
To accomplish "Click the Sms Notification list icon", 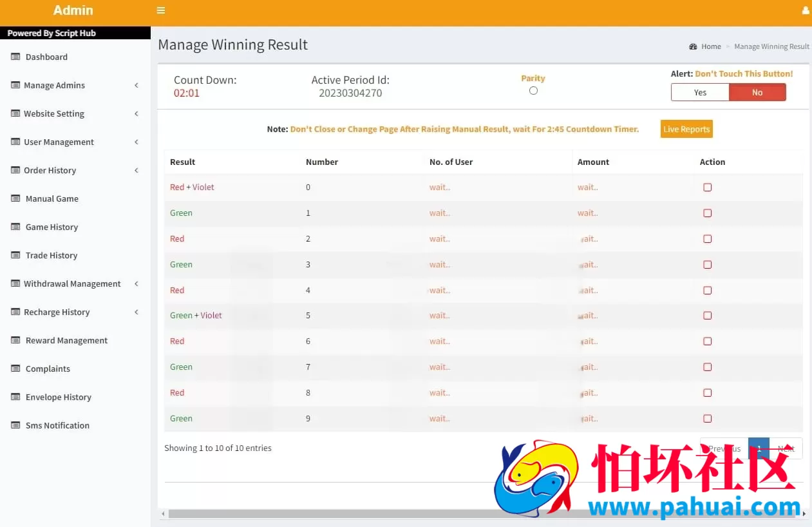I will 15,425.
